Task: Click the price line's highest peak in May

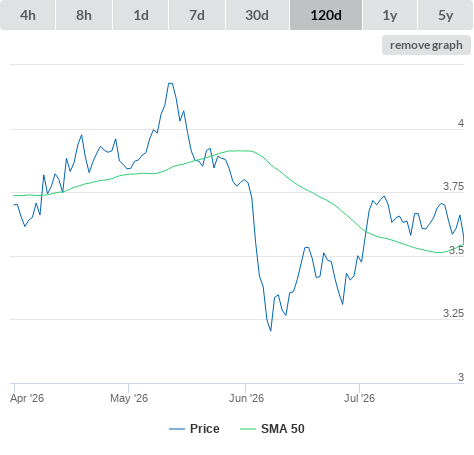Action: pyautogui.click(x=170, y=83)
